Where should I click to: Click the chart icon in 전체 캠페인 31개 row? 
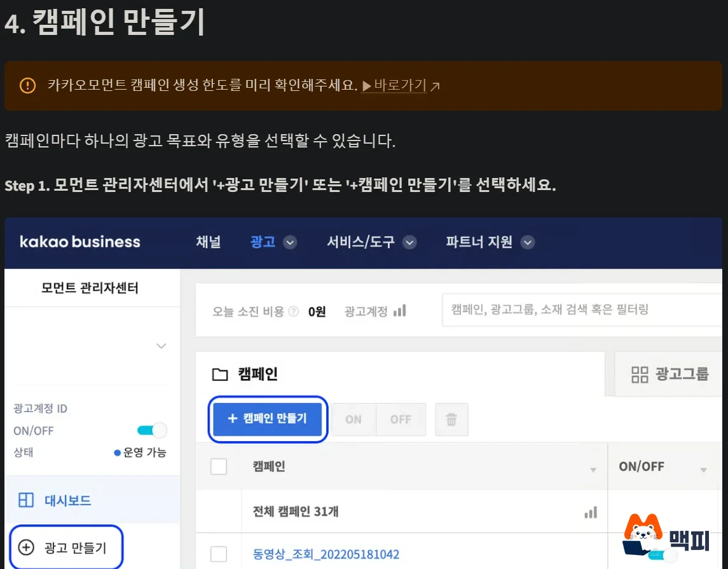pyautogui.click(x=591, y=512)
